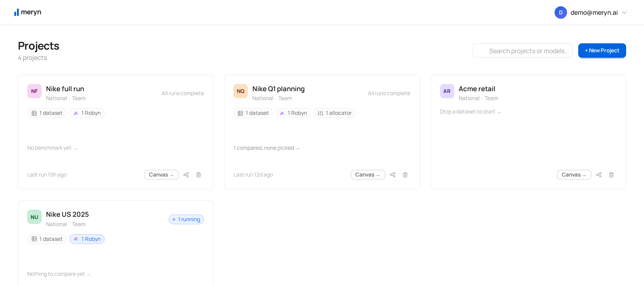The height and width of the screenshot is (286, 644).
Task: Click Drop a dataset to start link
Action: click(470, 112)
